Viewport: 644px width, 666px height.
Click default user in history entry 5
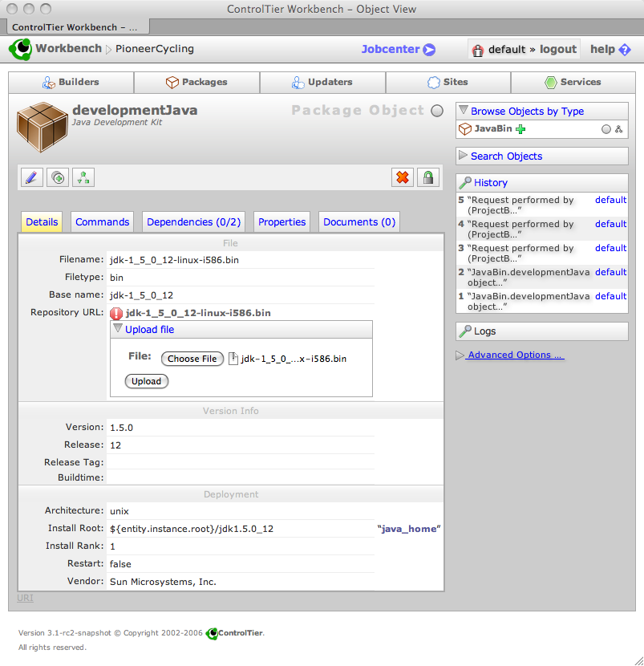(611, 200)
